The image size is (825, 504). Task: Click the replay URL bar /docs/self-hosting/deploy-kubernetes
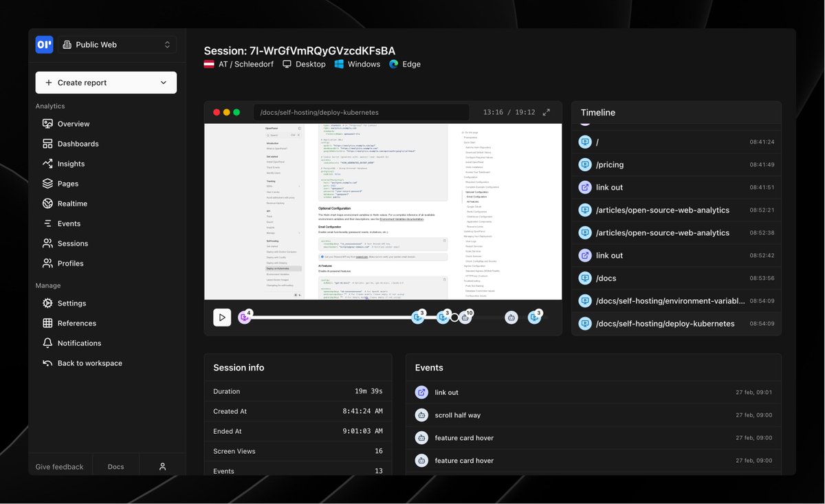click(362, 112)
